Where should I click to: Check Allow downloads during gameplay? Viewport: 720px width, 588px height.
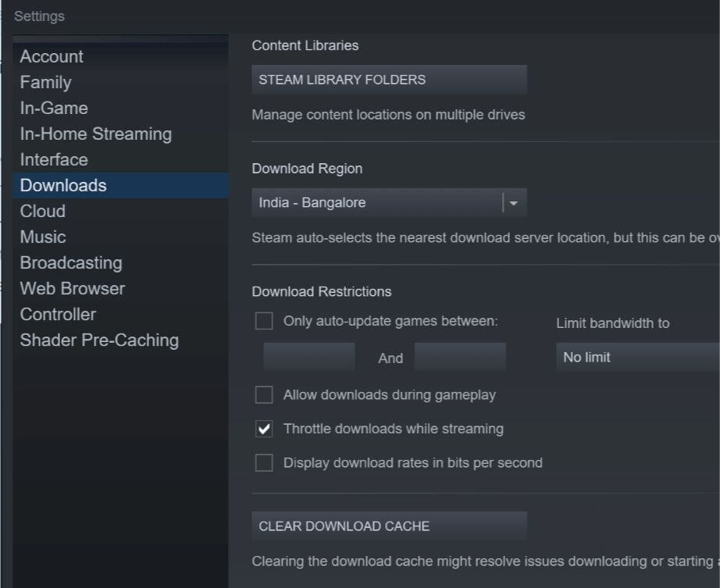pos(265,395)
